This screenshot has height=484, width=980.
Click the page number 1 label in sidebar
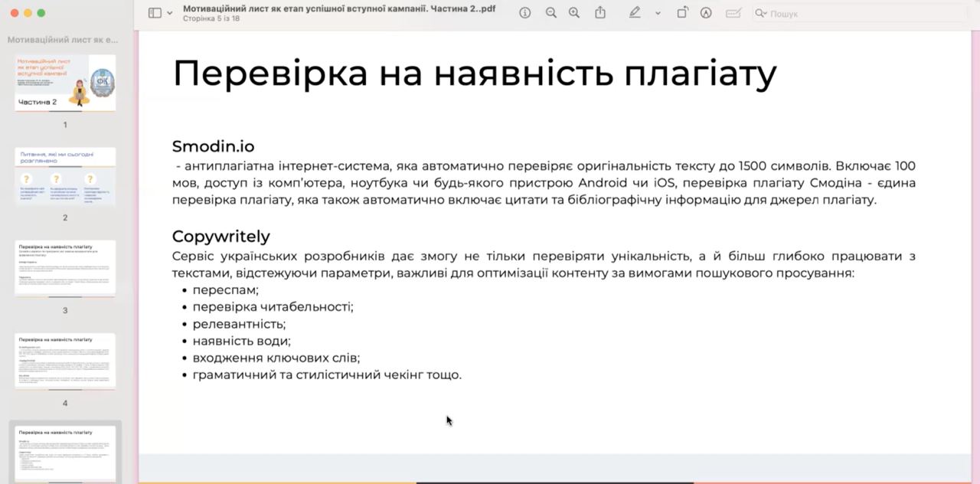coord(65,125)
